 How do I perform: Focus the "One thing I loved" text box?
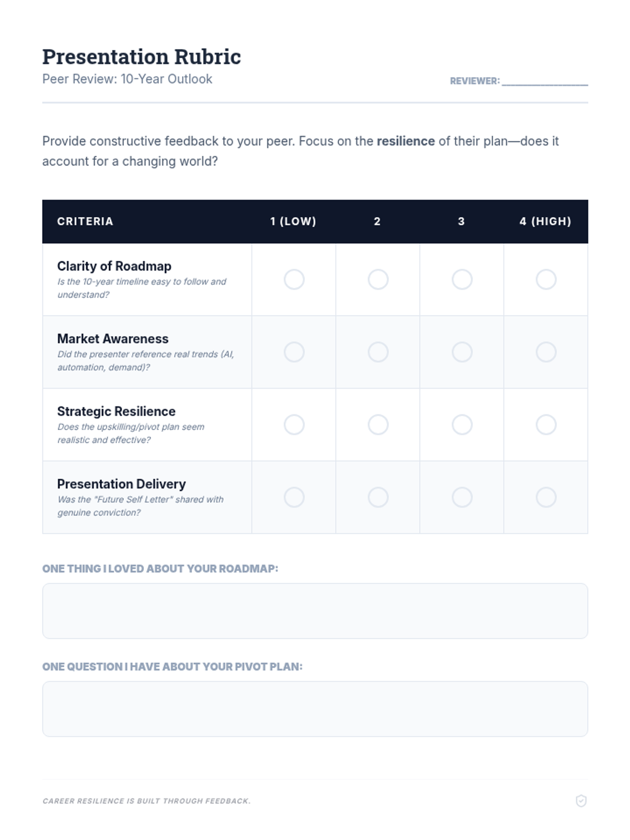coord(315,611)
